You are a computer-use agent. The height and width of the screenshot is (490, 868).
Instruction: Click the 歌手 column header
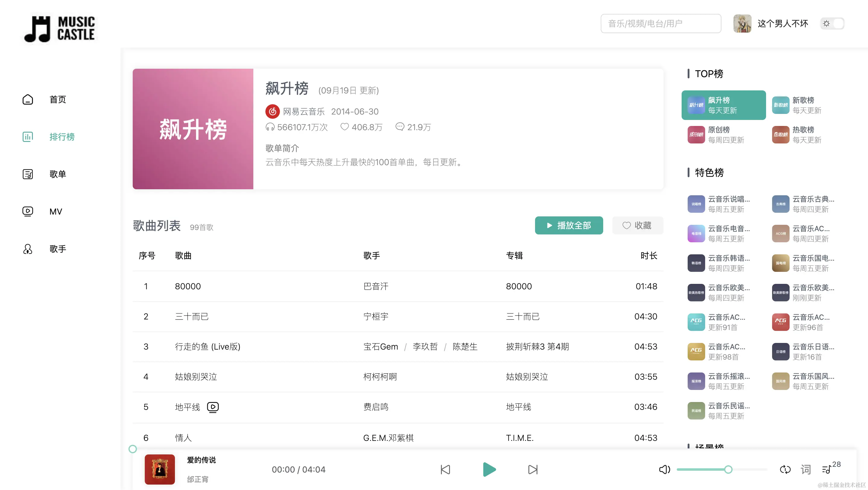tap(371, 256)
